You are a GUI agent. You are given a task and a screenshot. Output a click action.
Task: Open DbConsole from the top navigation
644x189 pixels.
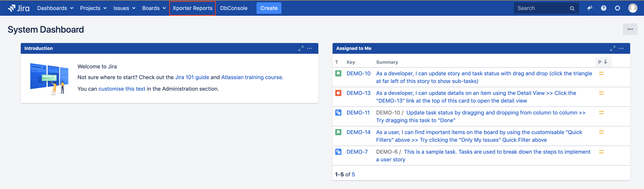233,8
